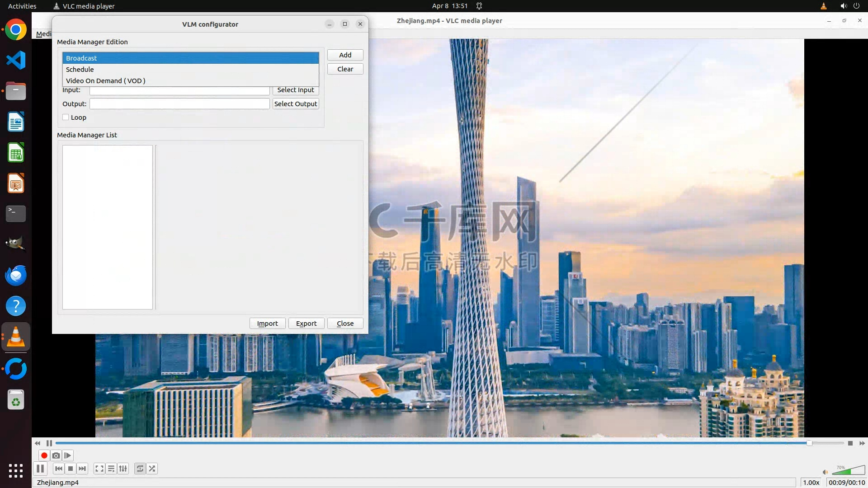
Task: Click the frame-by-frame button
Action: (x=68, y=455)
